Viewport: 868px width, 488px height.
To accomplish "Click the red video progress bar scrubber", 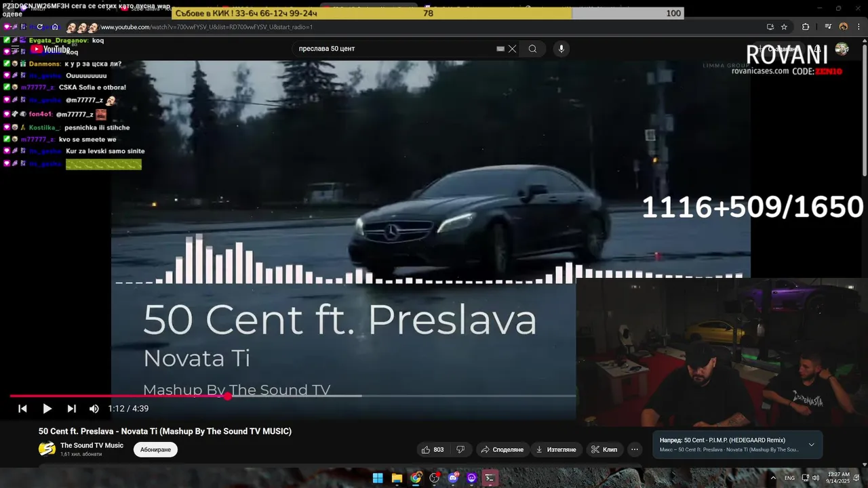I will pyautogui.click(x=228, y=396).
